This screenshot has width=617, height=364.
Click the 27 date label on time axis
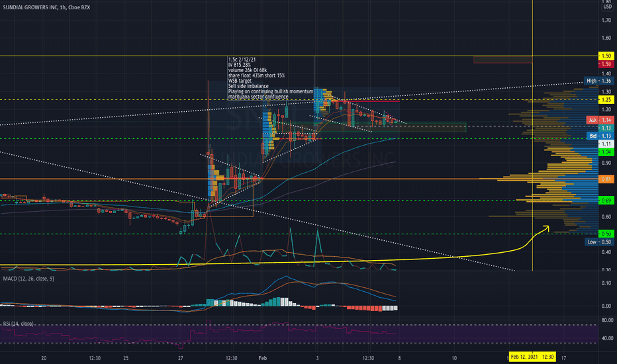pyautogui.click(x=180, y=358)
